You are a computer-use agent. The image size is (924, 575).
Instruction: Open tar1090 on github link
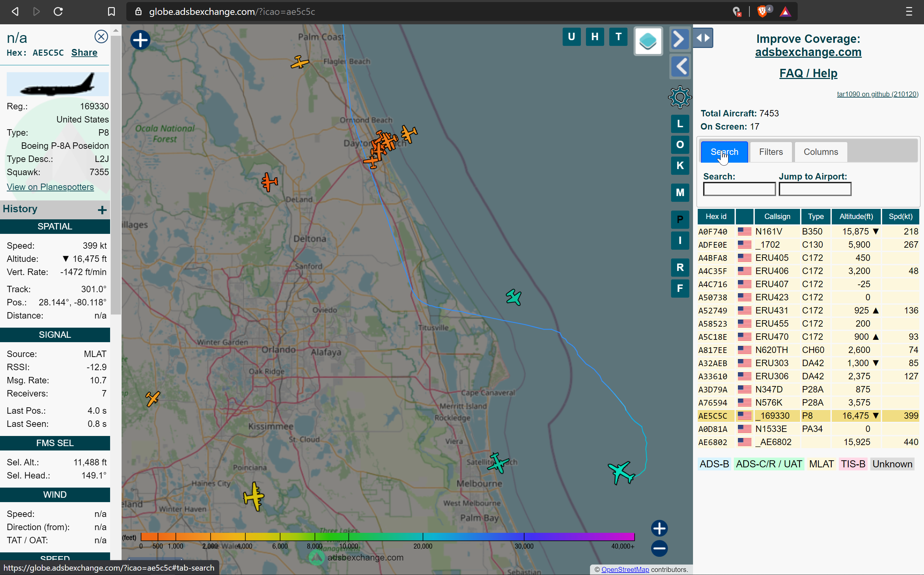tap(877, 94)
